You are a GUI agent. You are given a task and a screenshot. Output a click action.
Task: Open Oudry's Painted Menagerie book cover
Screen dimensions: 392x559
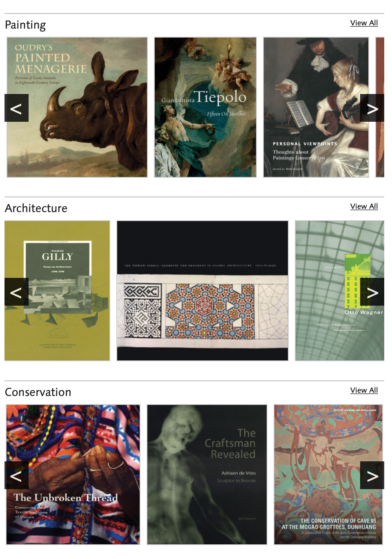77,107
